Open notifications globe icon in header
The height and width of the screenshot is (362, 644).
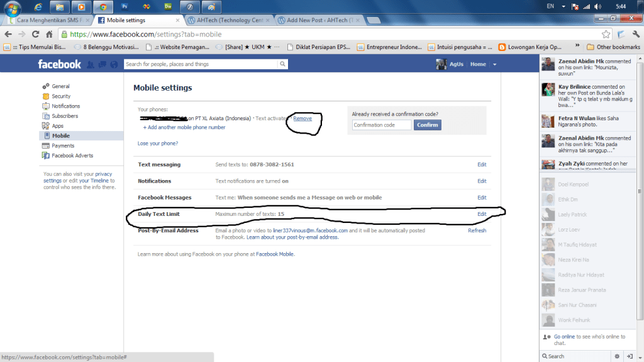(x=114, y=64)
